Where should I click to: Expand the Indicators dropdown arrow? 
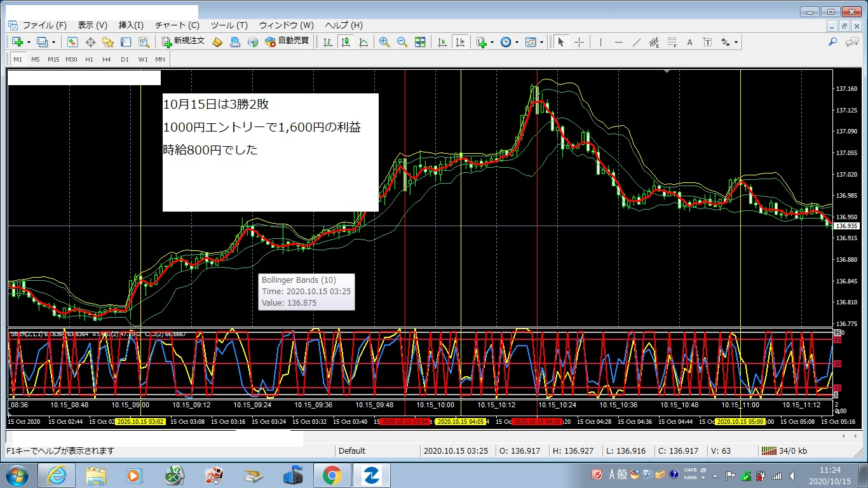492,42
